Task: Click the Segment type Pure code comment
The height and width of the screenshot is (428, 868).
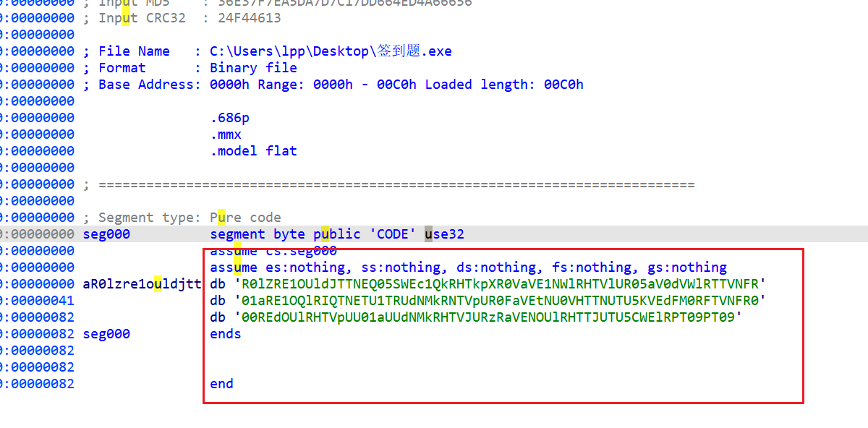Action: point(188,217)
